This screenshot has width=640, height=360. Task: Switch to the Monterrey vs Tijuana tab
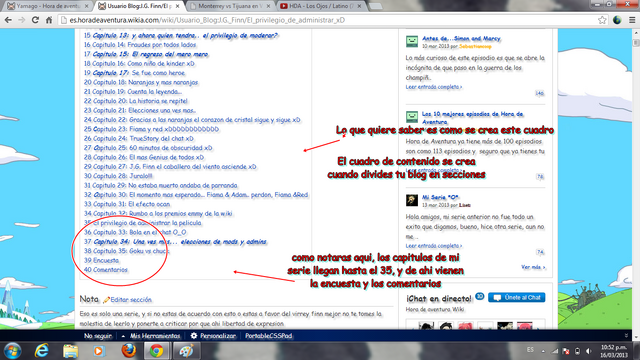(x=229, y=6)
